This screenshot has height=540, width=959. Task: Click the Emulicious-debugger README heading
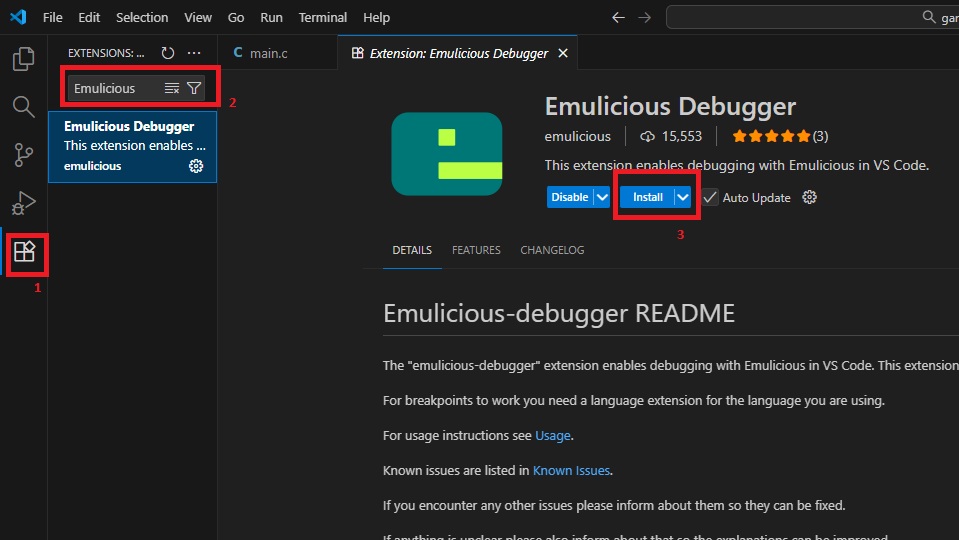click(558, 313)
